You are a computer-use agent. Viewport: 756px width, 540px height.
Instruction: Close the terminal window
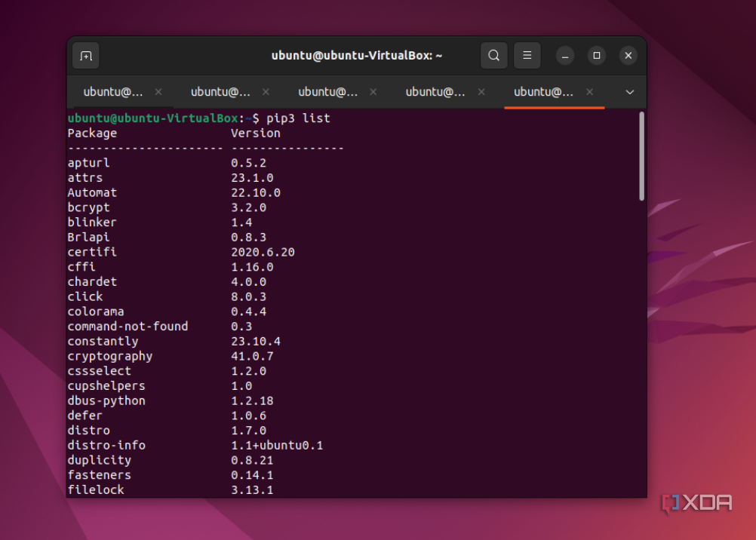628,56
